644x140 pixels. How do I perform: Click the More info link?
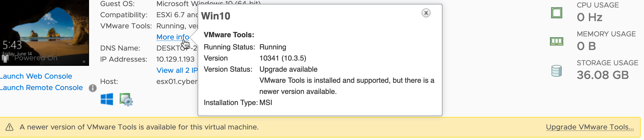click(173, 37)
